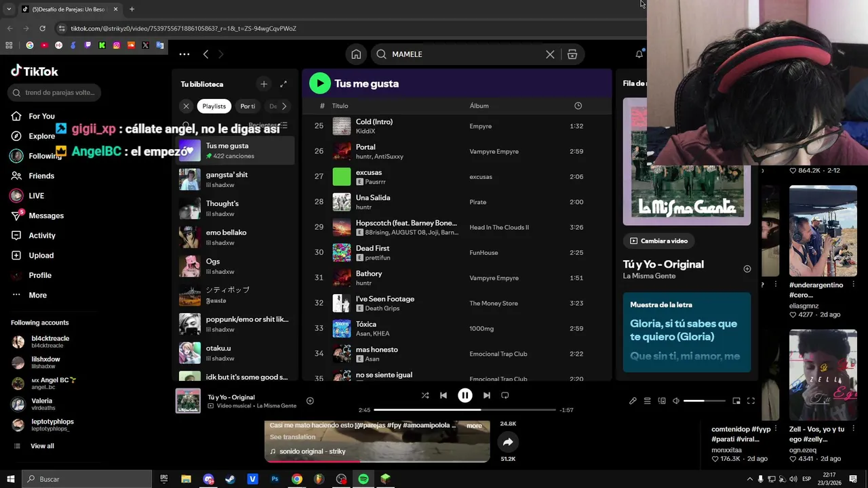Open File Explorer from the taskbar
Image resolution: width=868 pixels, height=488 pixels.
click(186, 479)
